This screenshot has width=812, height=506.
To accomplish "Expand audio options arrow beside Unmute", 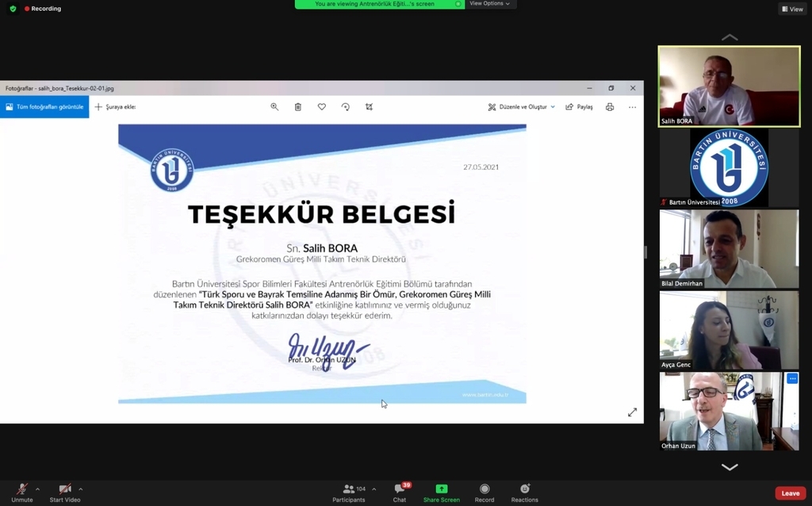I will (38, 489).
